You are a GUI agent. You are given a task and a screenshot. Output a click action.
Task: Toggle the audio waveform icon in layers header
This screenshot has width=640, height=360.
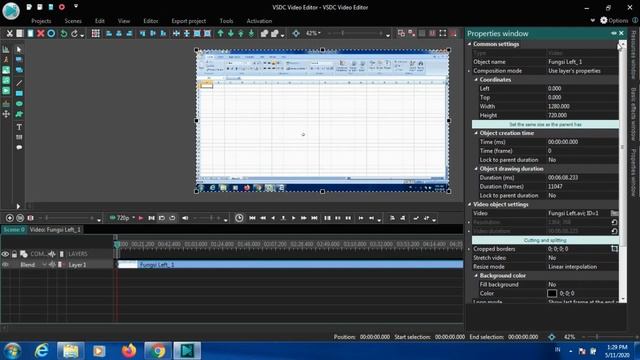(52, 254)
